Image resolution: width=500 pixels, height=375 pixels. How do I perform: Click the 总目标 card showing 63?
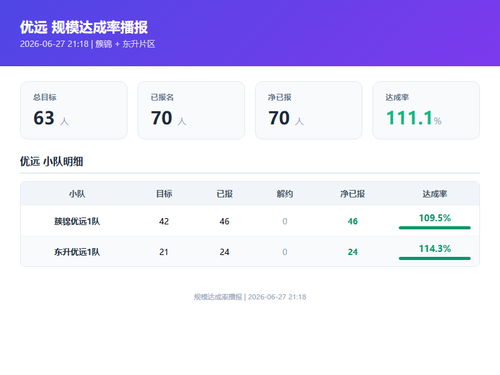click(74, 110)
